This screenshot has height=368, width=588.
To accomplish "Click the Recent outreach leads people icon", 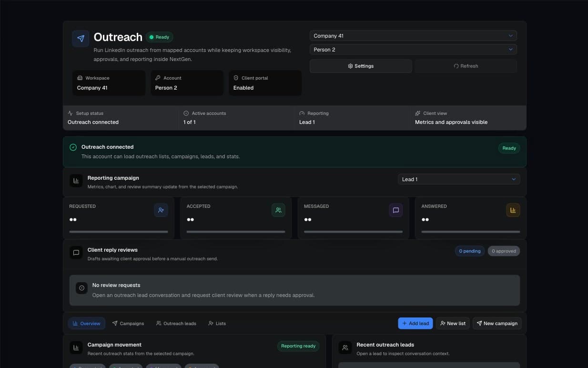I will pos(345,348).
